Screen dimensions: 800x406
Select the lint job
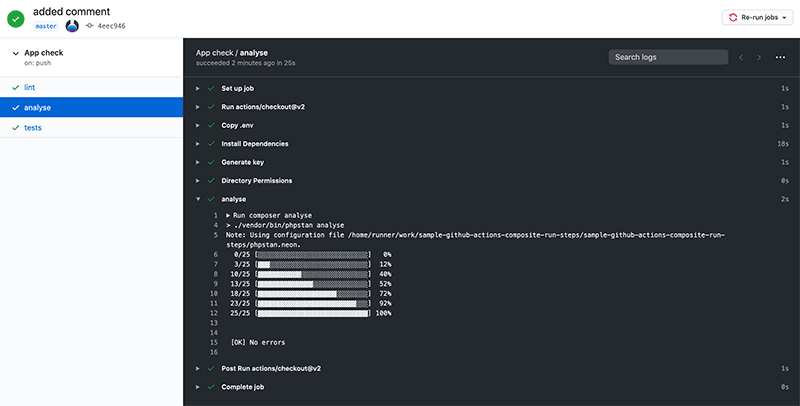30,88
